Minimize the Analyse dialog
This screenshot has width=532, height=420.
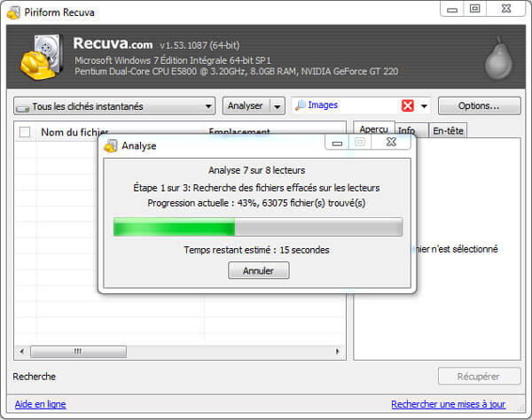point(337,143)
